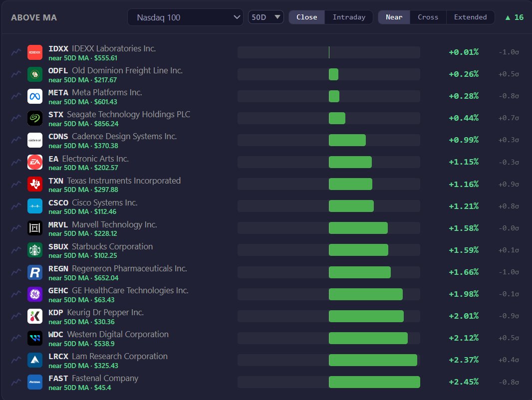Open the CSCO ticker link

click(x=58, y=202)
